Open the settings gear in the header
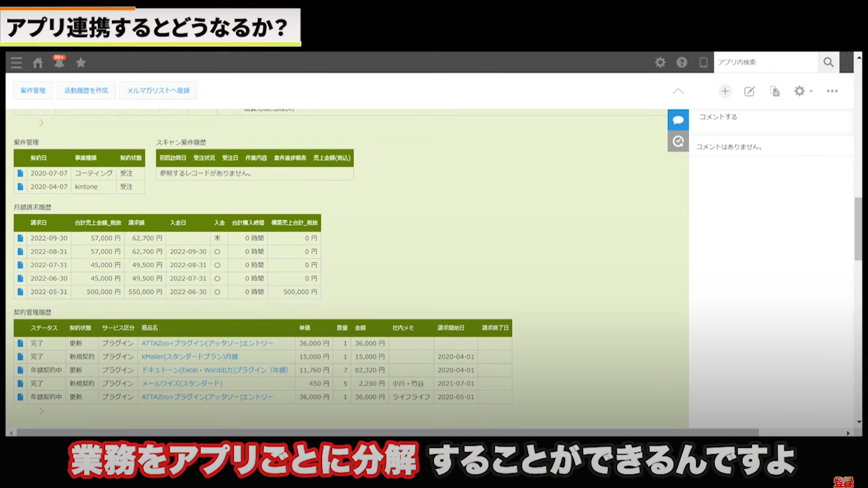The image size is (868, 488). pos(659,62)
